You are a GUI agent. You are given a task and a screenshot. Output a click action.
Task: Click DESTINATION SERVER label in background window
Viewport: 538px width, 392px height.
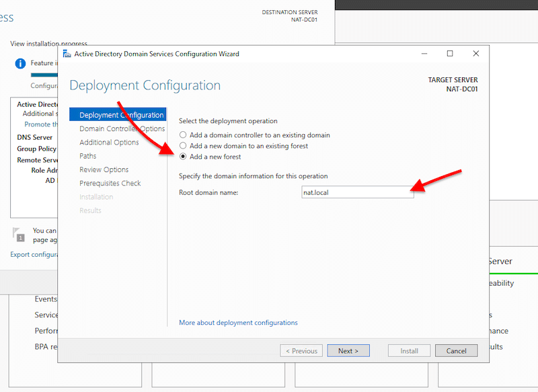pyautogui.click(x=290, y=12)
